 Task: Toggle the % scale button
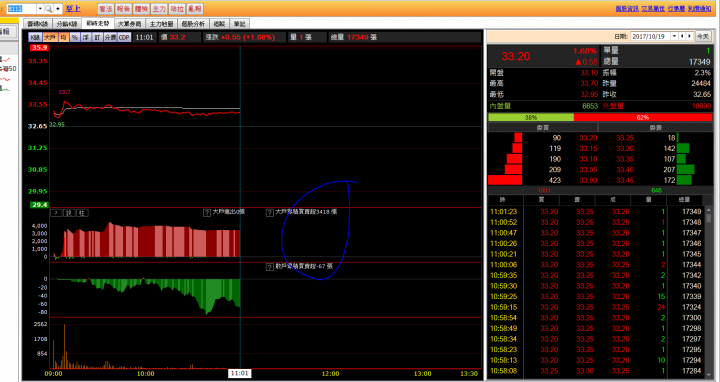(x=75, y=37)
